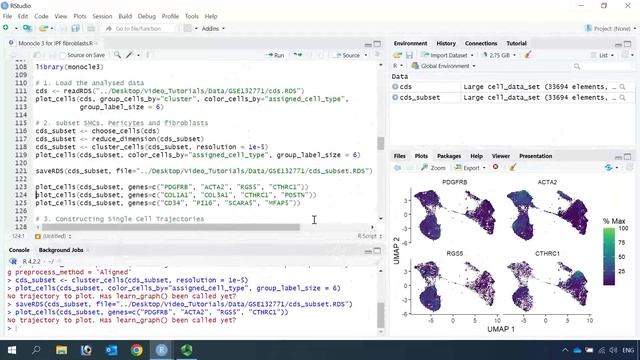The image size is (640, 360).
Task: Click the Refresh environment icon
Action: point(626,55)
